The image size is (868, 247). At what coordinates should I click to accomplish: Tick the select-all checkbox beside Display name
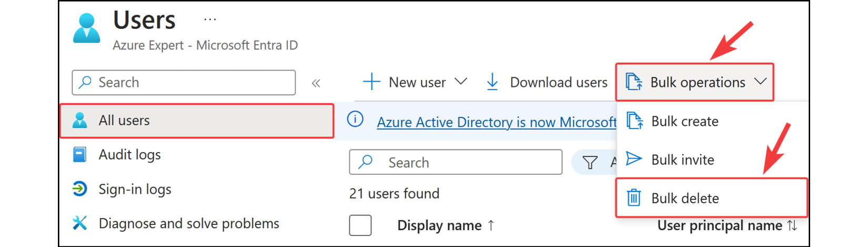tap(360, 225)
